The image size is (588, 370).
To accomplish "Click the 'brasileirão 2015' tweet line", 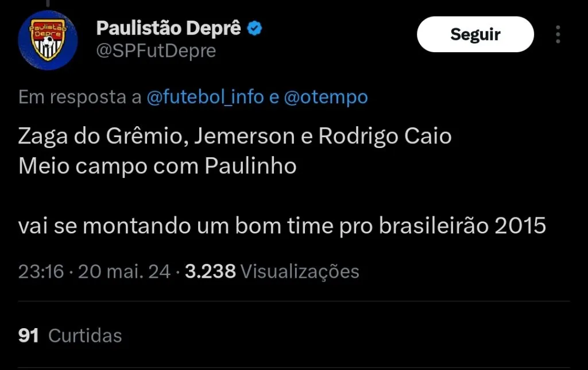I will tap(281, 225).
